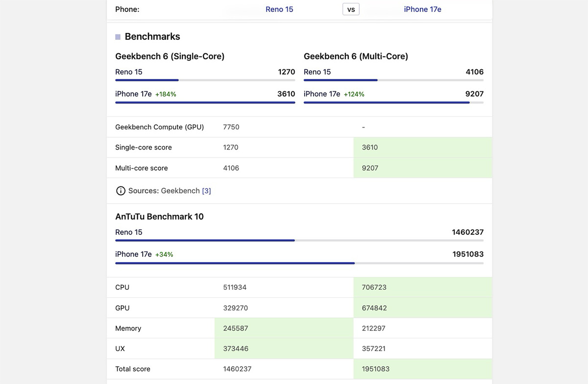The height and width of the screenshot is (384, 588).
Task: Open the iPhone 17e link in header
Action: 422,9
